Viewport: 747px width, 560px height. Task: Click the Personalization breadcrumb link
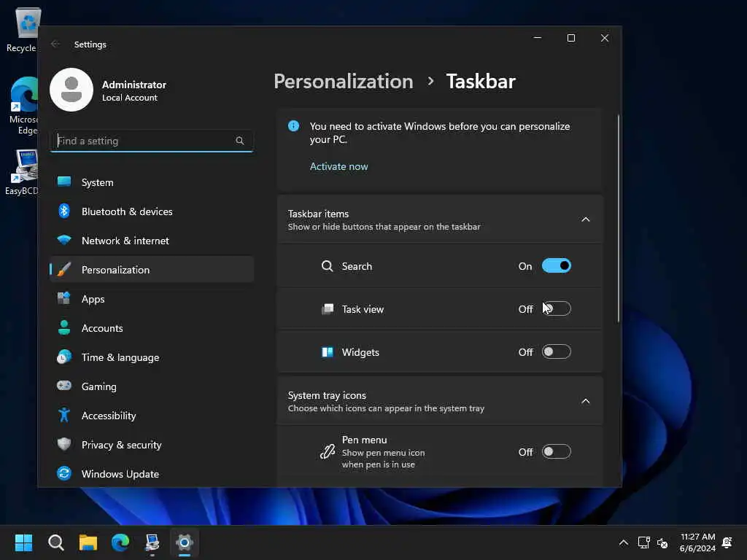344,82
